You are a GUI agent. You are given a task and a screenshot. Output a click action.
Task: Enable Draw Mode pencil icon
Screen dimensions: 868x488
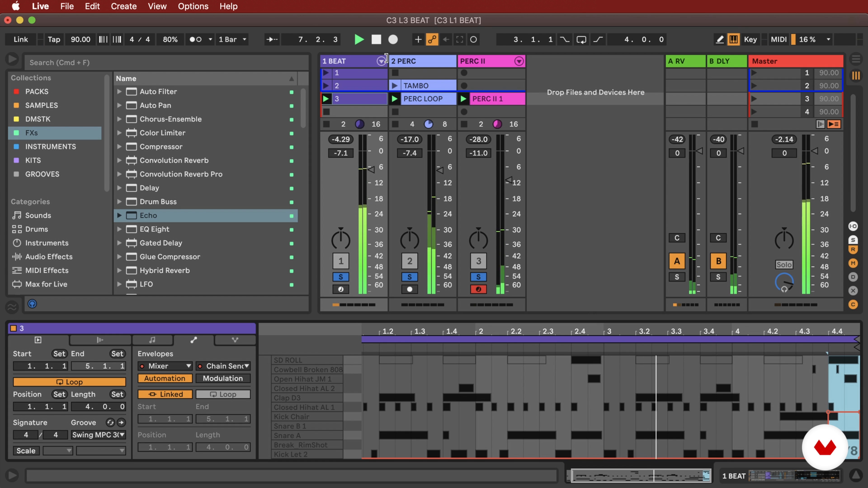point(719,39)
